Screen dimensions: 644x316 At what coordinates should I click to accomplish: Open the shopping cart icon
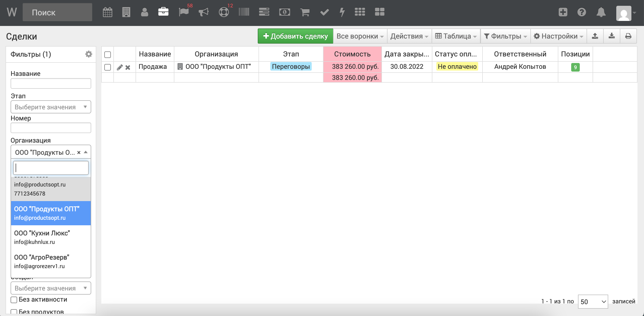305,12
